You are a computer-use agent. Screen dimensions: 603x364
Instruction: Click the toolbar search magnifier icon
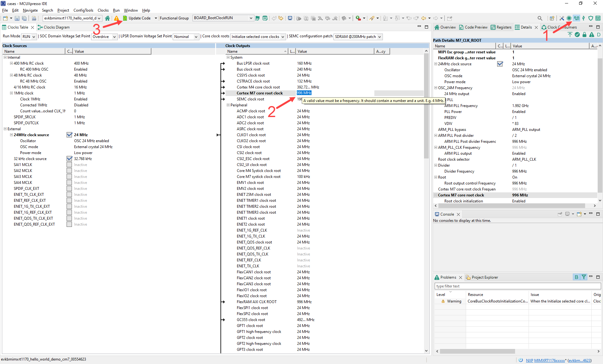coord(540,18)
